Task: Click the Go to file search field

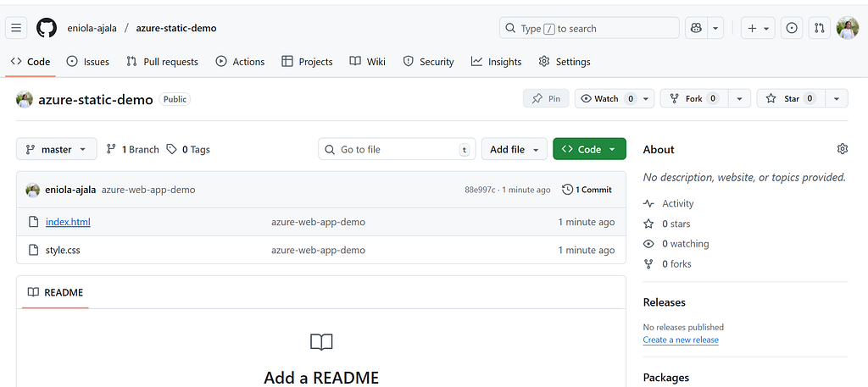Action: 397,149
